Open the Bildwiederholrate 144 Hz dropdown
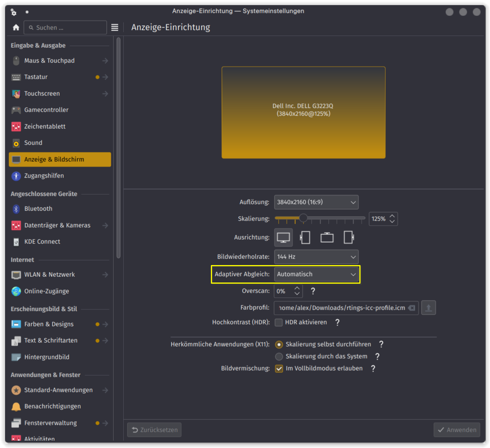 [316, 257]
